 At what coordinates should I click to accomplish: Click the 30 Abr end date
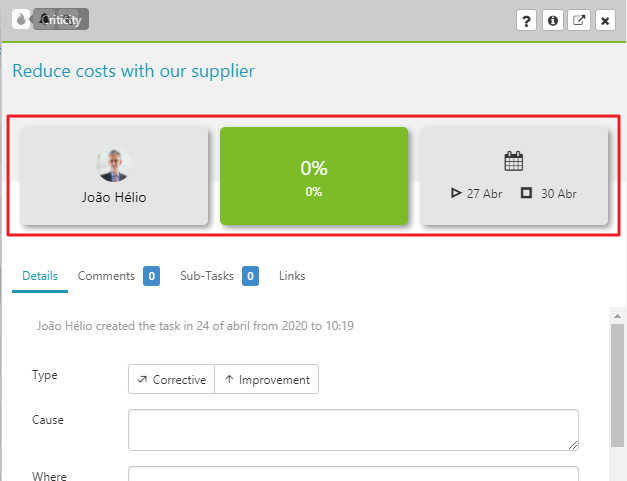click(x=559, y=194)
